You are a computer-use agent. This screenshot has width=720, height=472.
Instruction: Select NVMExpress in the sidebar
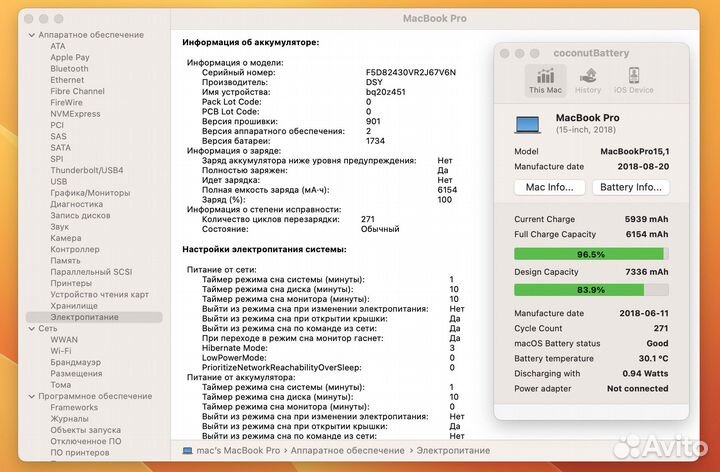[x=75, y=114]
